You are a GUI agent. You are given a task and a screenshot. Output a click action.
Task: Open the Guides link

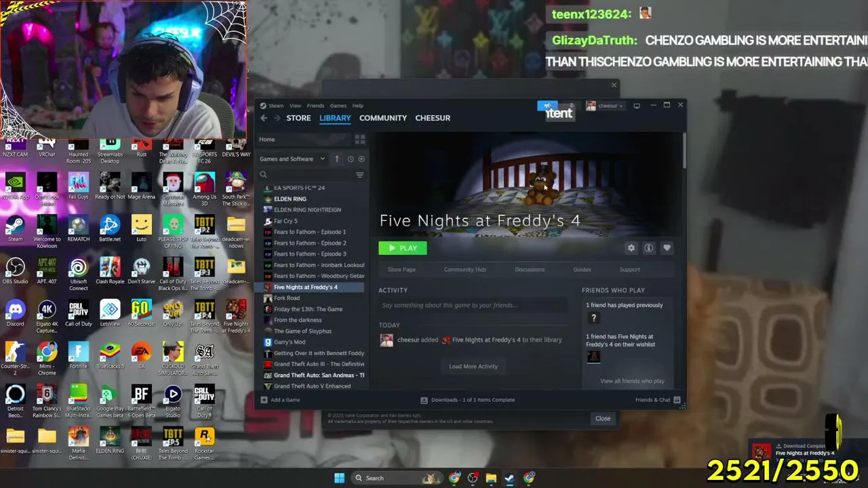[582, 270]
